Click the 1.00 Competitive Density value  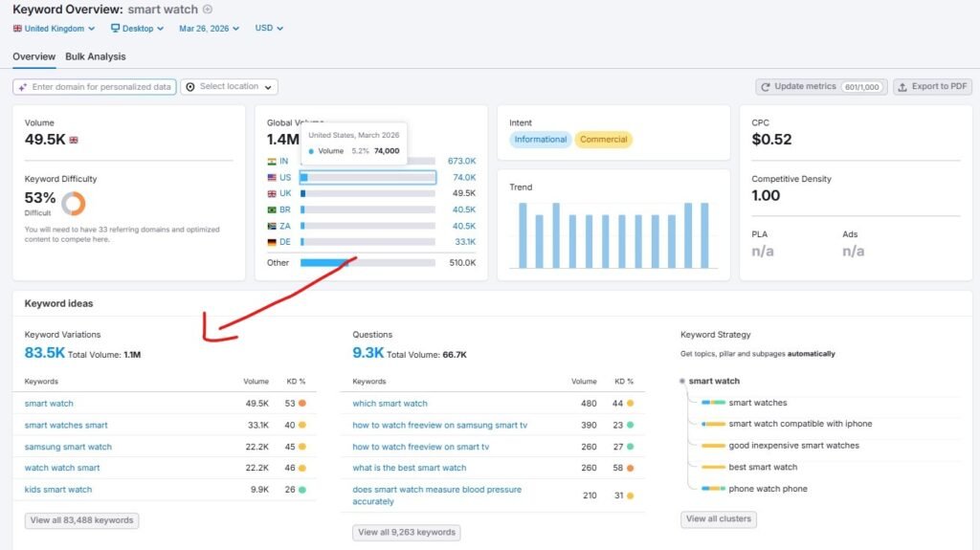click(766, 196)
